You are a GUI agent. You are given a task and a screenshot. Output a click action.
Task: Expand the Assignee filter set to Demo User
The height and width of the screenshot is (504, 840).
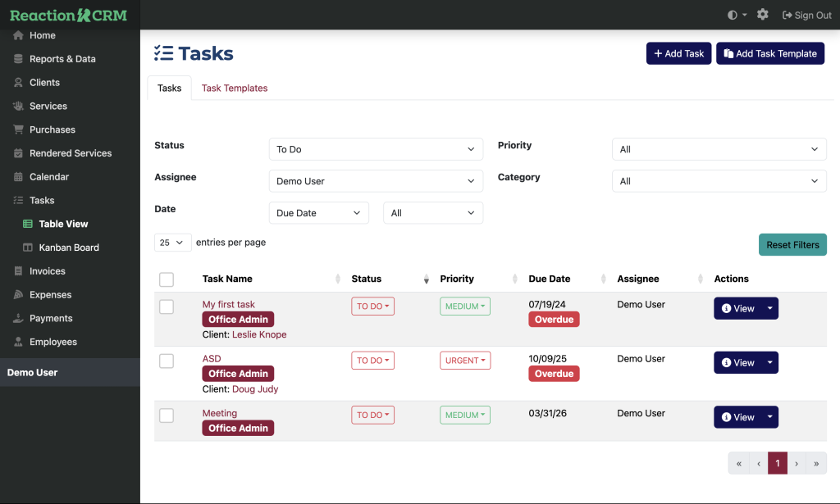(x=376, y=181)
